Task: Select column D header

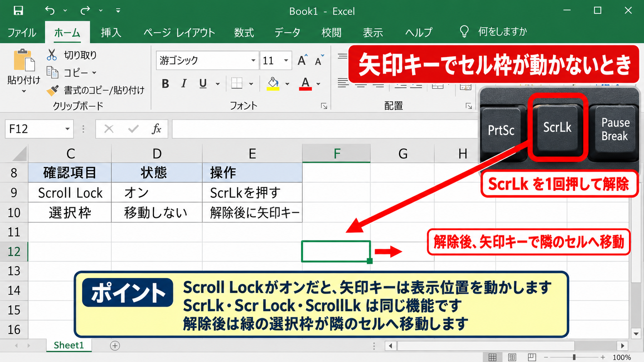Action: (157, 153)
